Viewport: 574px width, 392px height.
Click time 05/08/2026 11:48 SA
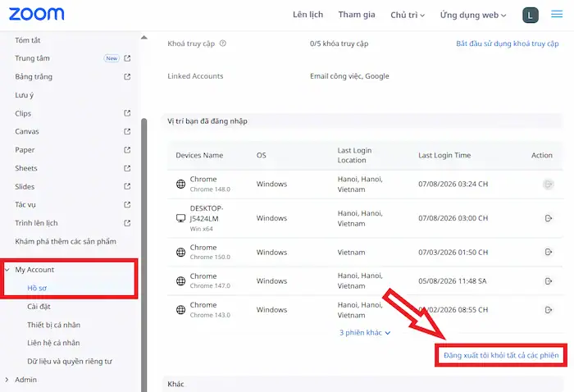453,281
